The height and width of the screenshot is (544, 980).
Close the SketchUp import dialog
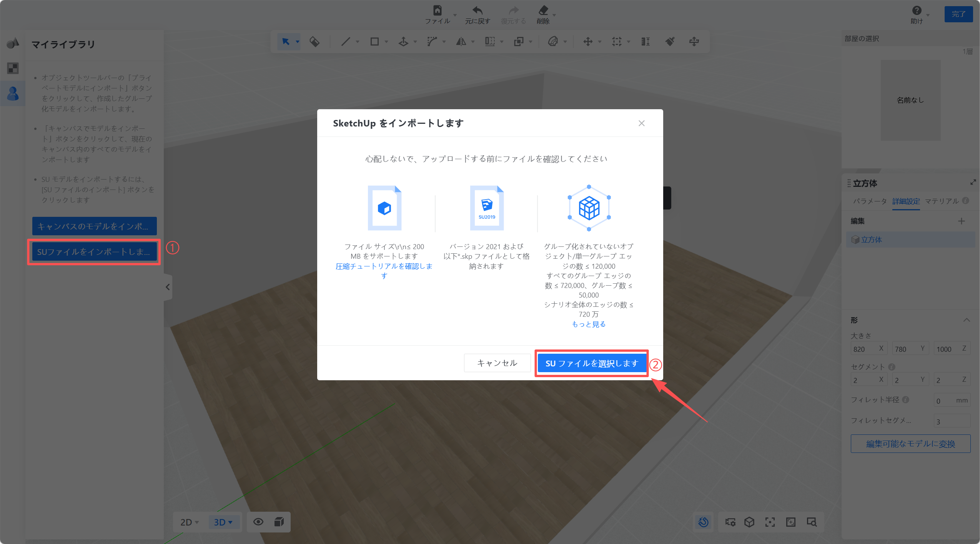click(x=642, y=123)
